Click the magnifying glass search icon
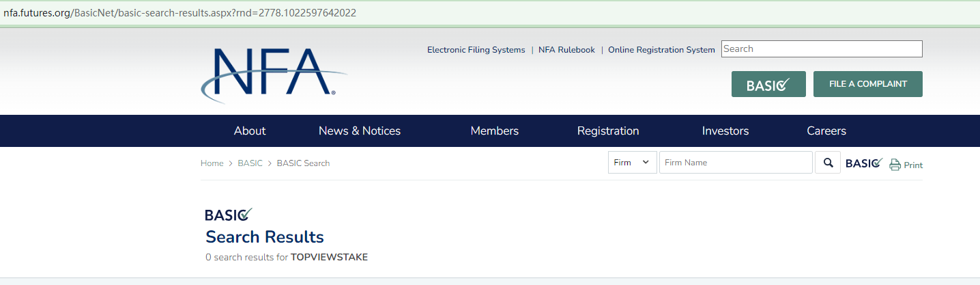 (x=828, y=163)
